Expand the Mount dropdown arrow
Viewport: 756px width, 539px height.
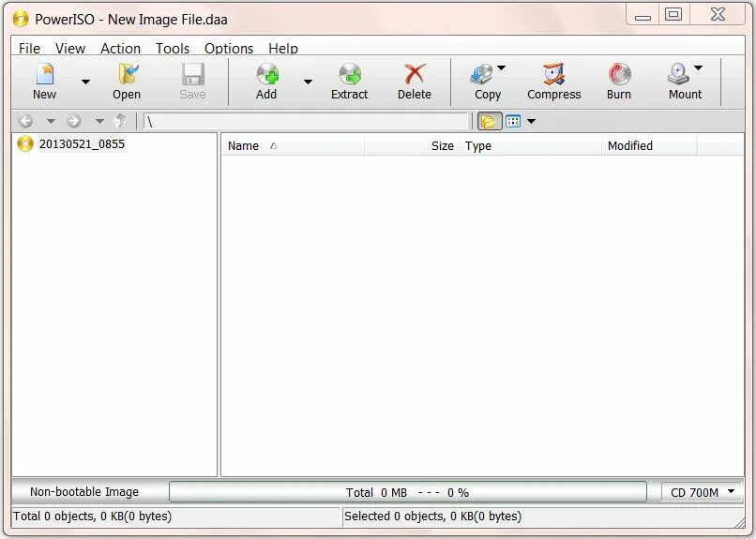pos(698,67)
